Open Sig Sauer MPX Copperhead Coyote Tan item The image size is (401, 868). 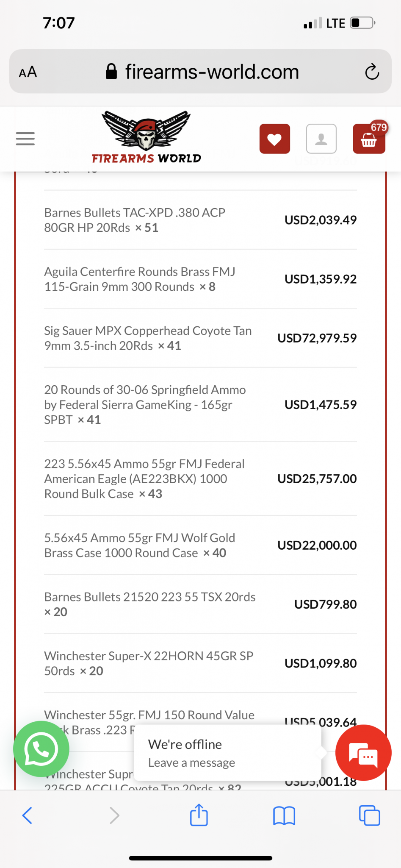click(x=148, y=338)
